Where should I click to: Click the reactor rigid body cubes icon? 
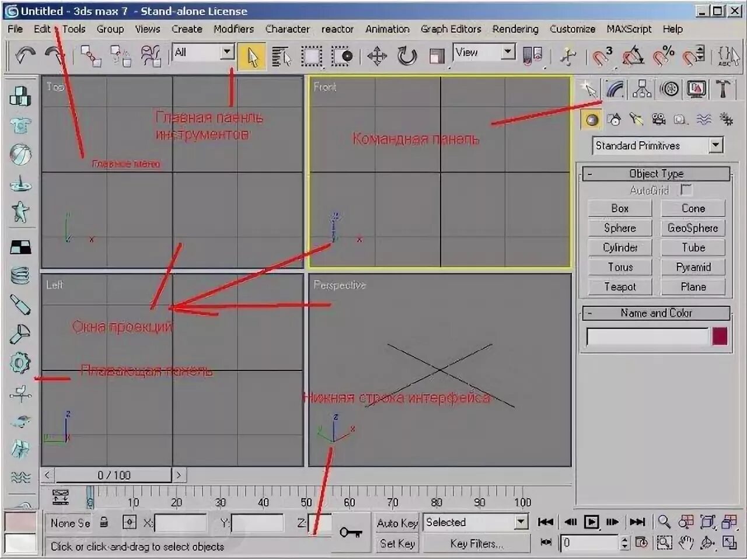20,96
